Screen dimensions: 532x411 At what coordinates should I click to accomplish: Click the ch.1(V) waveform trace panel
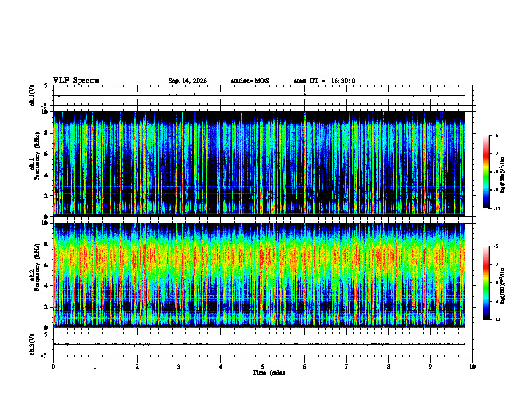coord(259,95)
